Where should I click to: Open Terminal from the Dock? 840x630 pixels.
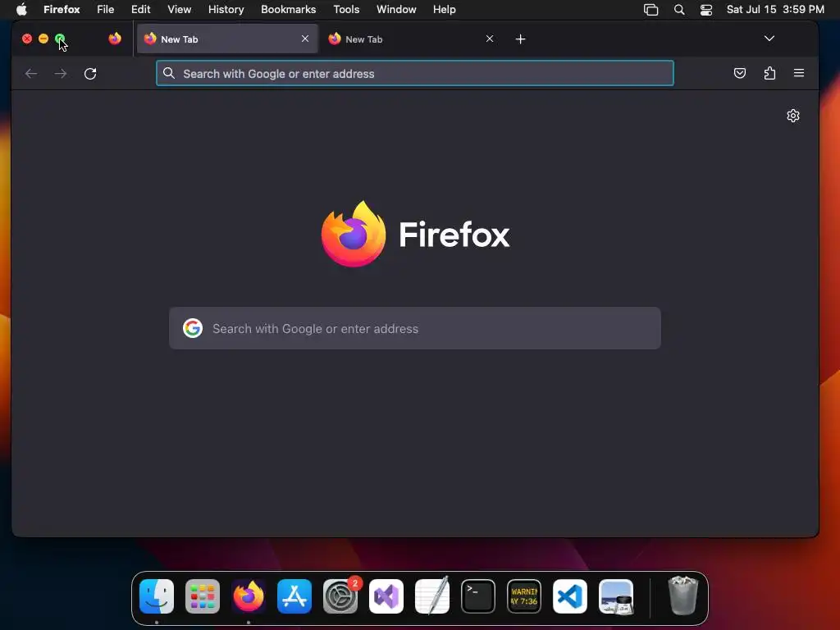pyautogui.click(x=478, y=596)
